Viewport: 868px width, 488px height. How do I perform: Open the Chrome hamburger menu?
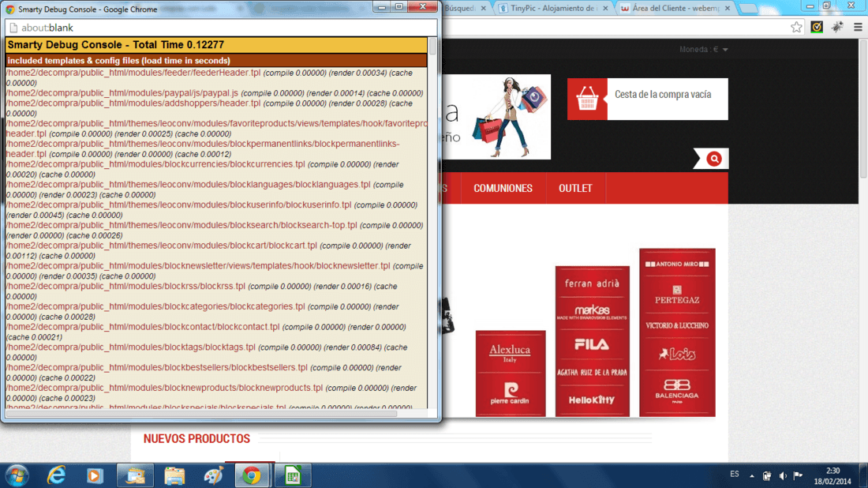858,27
